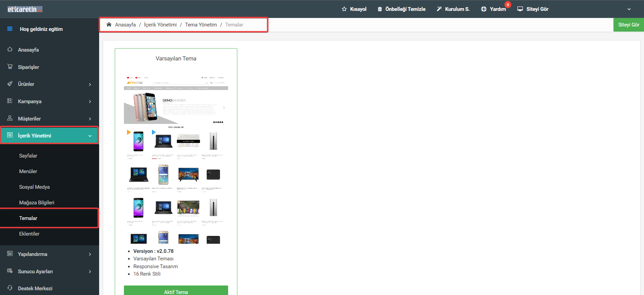Expand the Yapılandırma submenu chevron
644x295 pixels.
click(90, 254)
